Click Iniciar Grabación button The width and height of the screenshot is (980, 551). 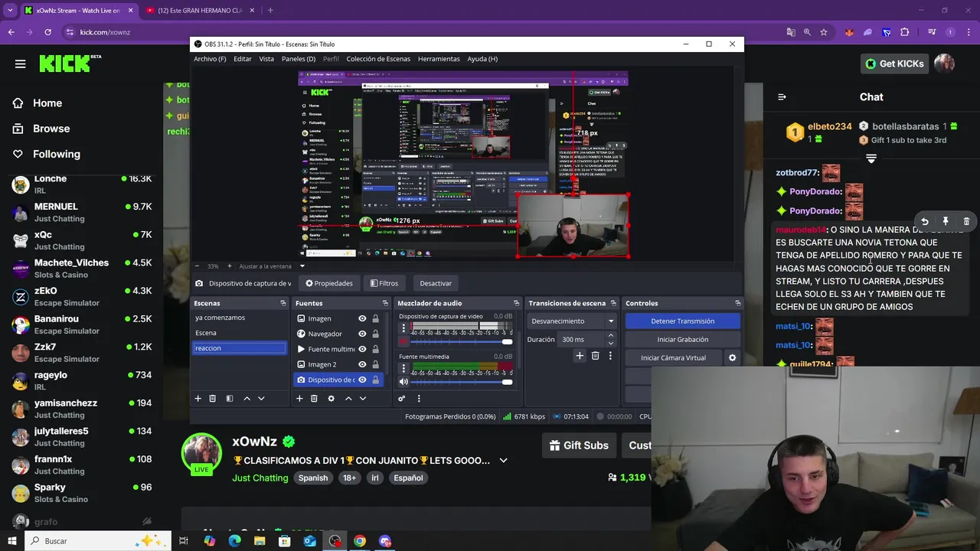click(682, 340)
